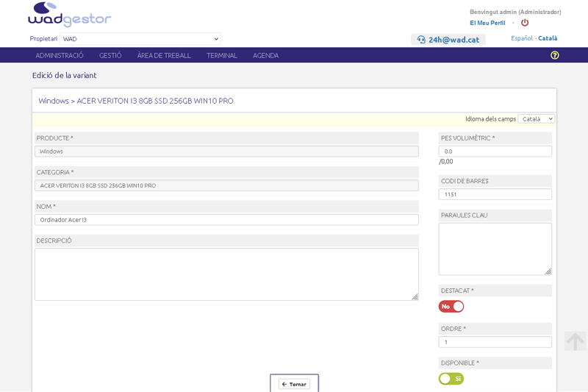This screenshot has height=392, width=588.
Task: Grab the Paraules clau textarea resize handle
Action: tap(548, 271)
